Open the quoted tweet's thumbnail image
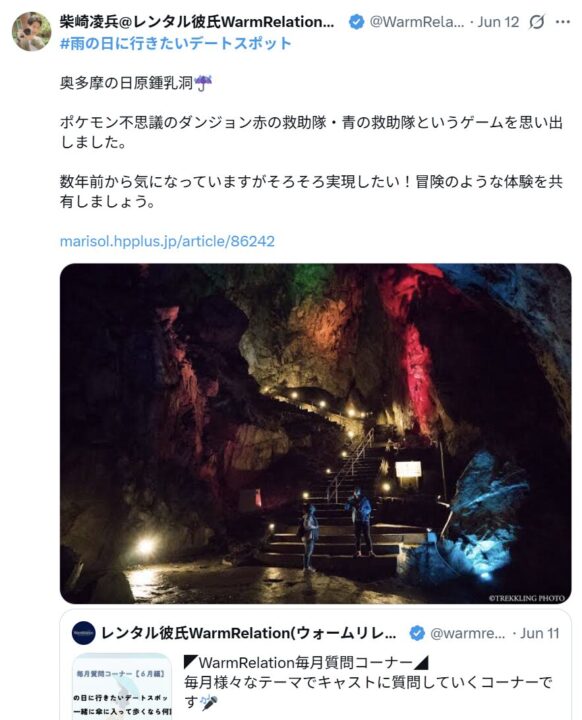The width and height of the screenshot is (582, 720). 122,686
